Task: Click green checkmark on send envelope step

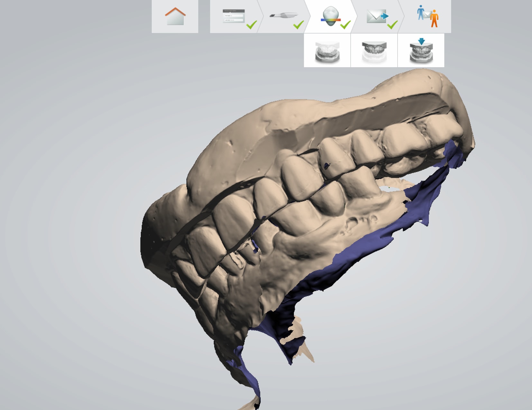Action: point(392,25)
